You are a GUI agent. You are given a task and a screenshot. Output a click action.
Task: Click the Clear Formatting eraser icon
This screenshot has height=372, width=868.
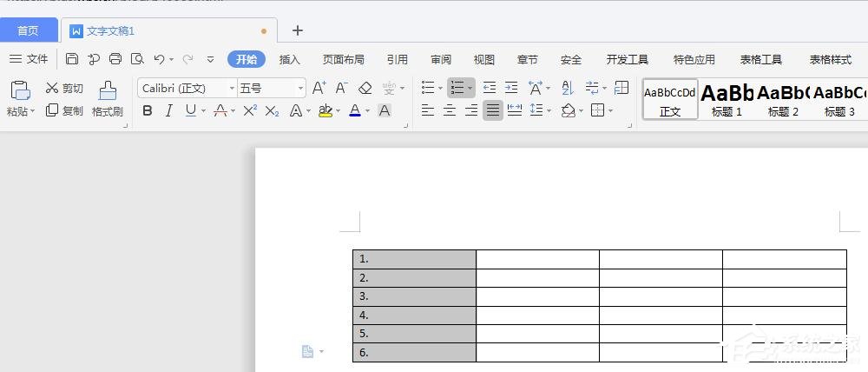click(x=365, y=88)
